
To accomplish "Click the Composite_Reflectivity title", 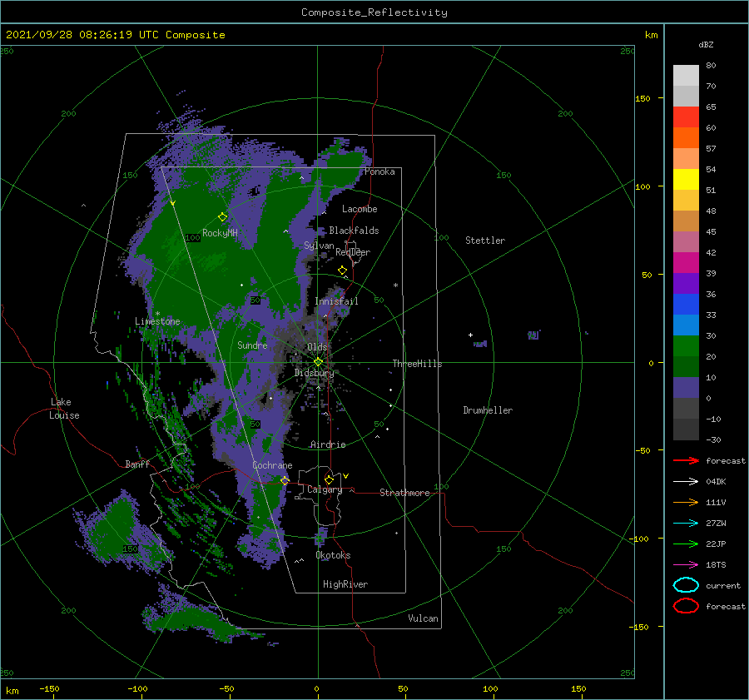I will point(374,12).
